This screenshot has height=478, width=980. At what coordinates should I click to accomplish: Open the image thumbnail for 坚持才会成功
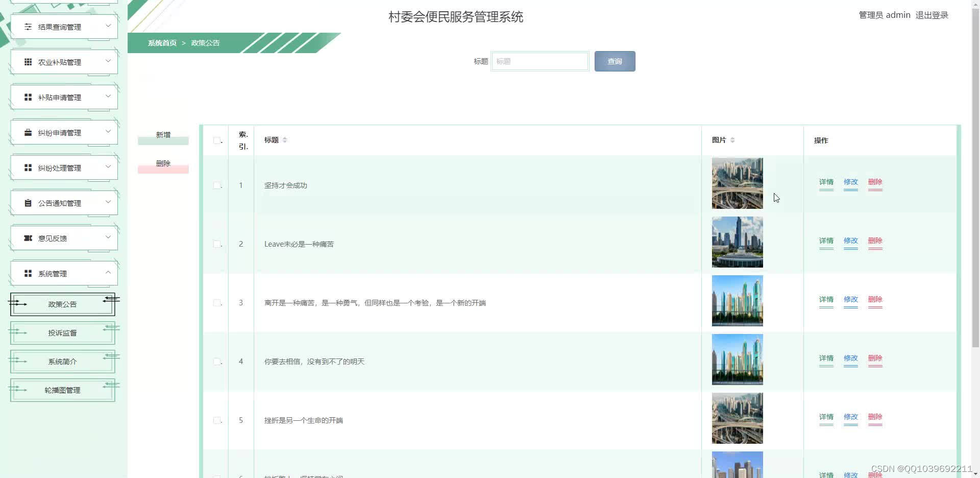737,183
